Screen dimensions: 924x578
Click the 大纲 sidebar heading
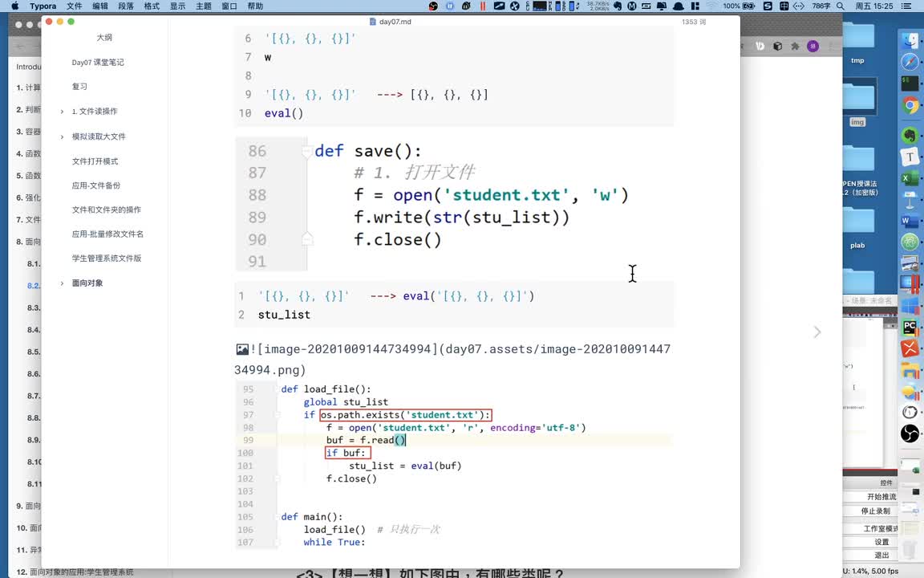tap(104, 38)
